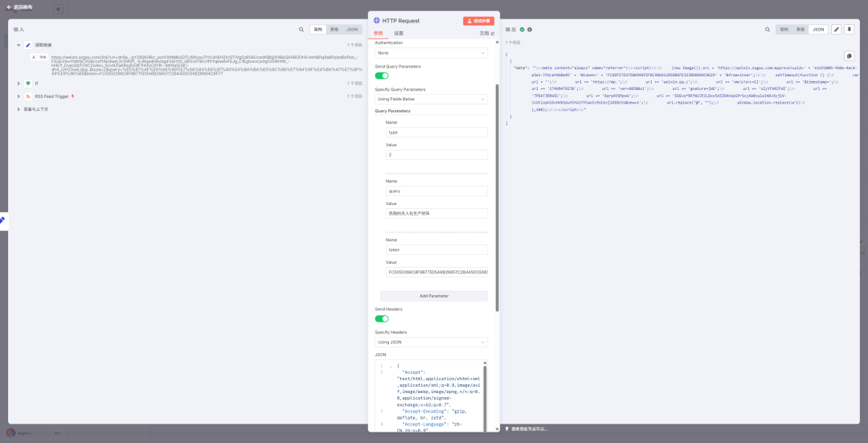The height and width of the screenshot is (443, 868).
Task: Select the table view tab in the input panel
Action: click(x=334, y=30)
